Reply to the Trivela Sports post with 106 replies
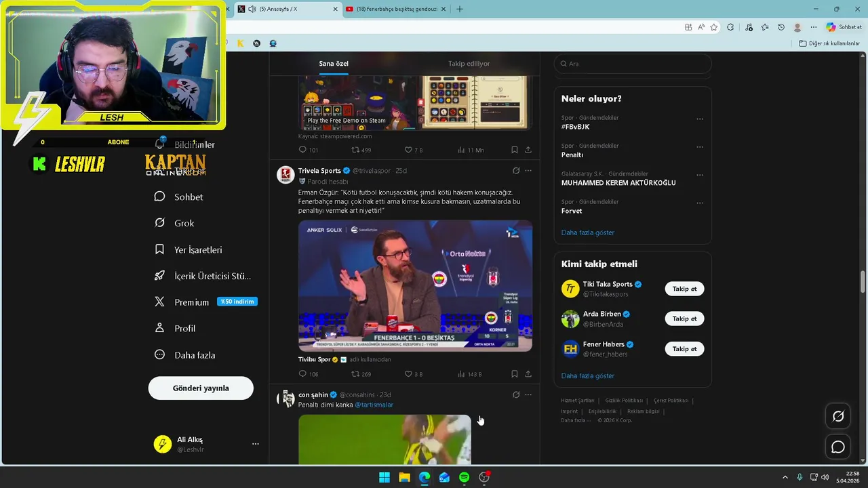Screen dimensions: 868x488 tap(309, 374)
